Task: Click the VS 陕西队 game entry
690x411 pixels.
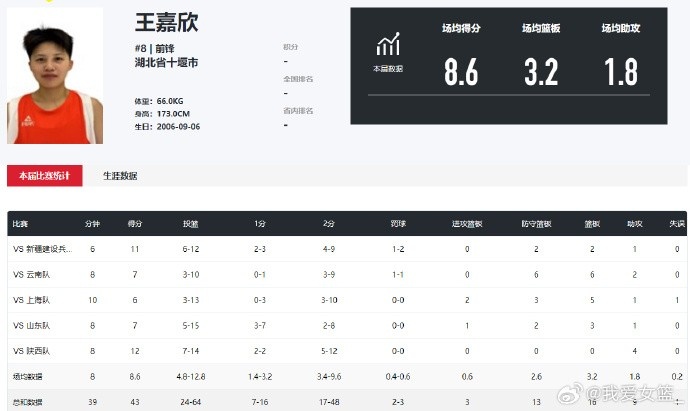Action: [x=33, y=351]
